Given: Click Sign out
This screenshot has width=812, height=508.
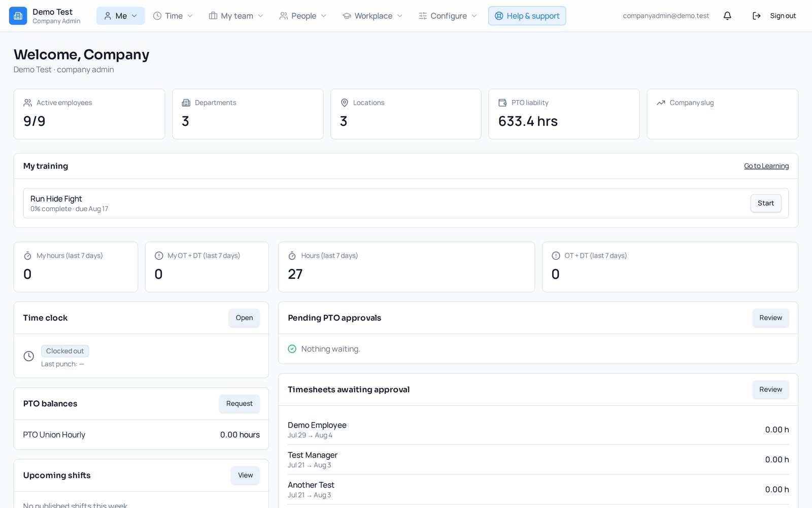Looking at the screenshot, I should click(x=774, y=16).
